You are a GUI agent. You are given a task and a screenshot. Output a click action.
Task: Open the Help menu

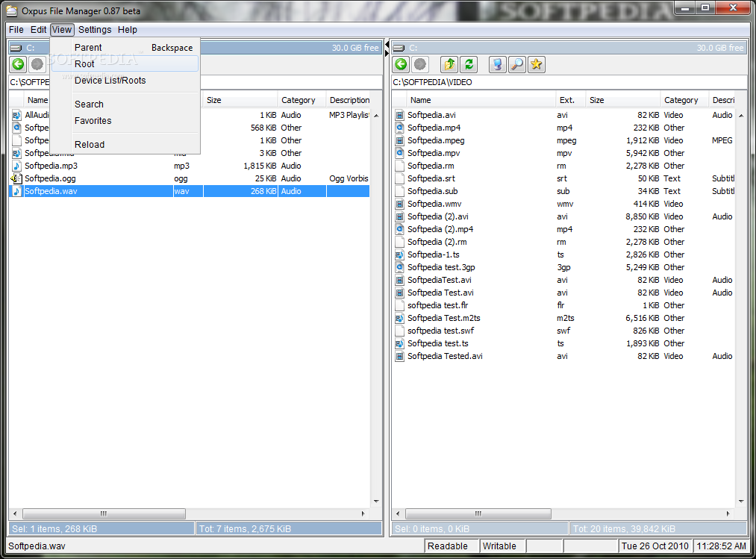[x=128, y=29]
